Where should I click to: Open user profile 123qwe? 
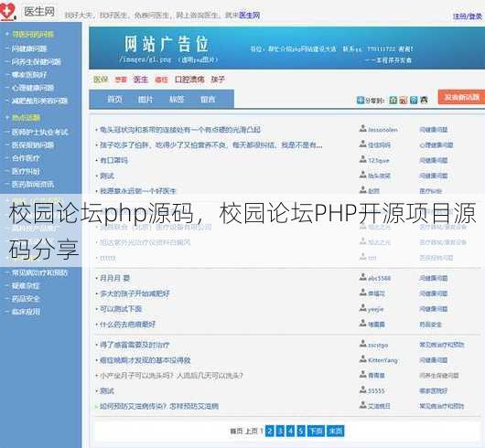[x=379, y=161]
